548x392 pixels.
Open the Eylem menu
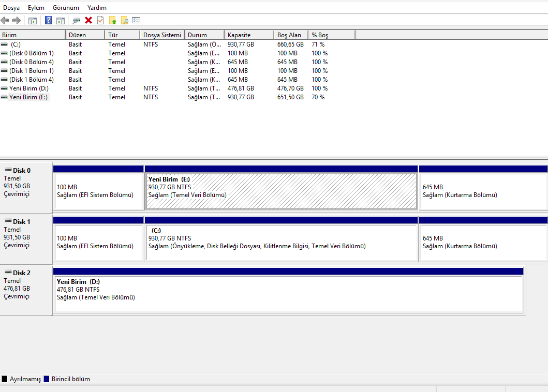pyautogui.click(x=36, y=8)
